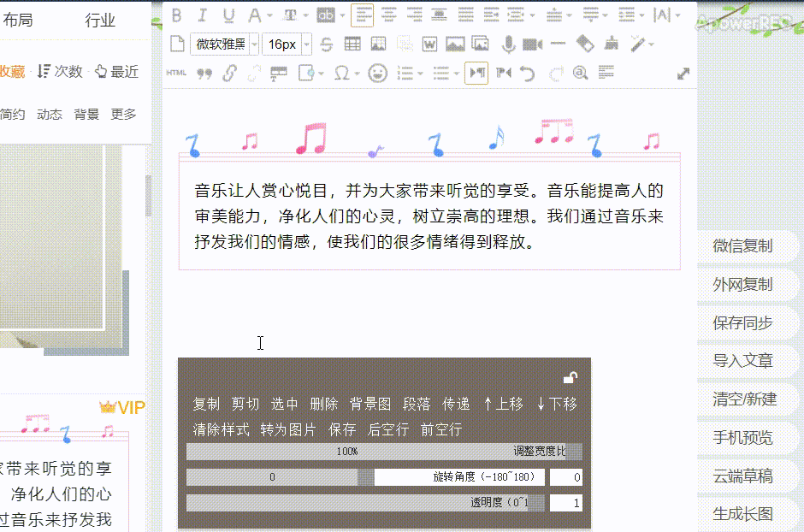Click the microphone audio insert icon
Image resolution: width=804 pixels, height=532 pixels.
click(x=508, y=44)
